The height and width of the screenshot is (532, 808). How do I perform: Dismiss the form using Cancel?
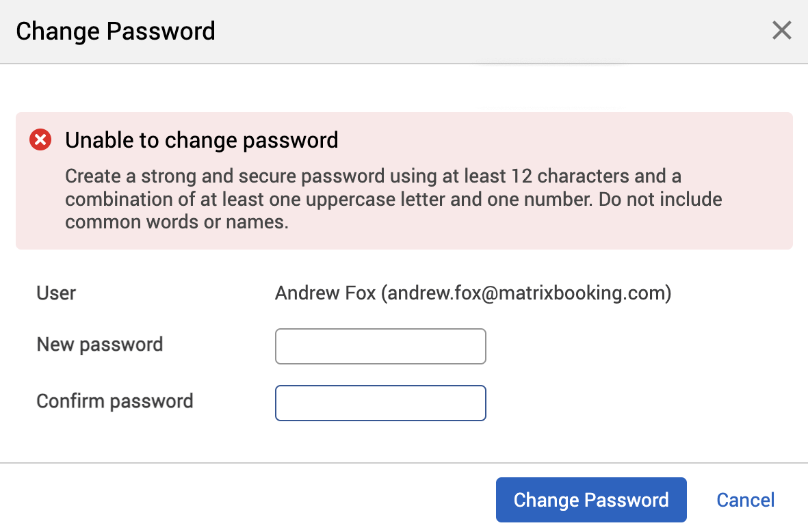pyautogui.click(x=745, y=500)
